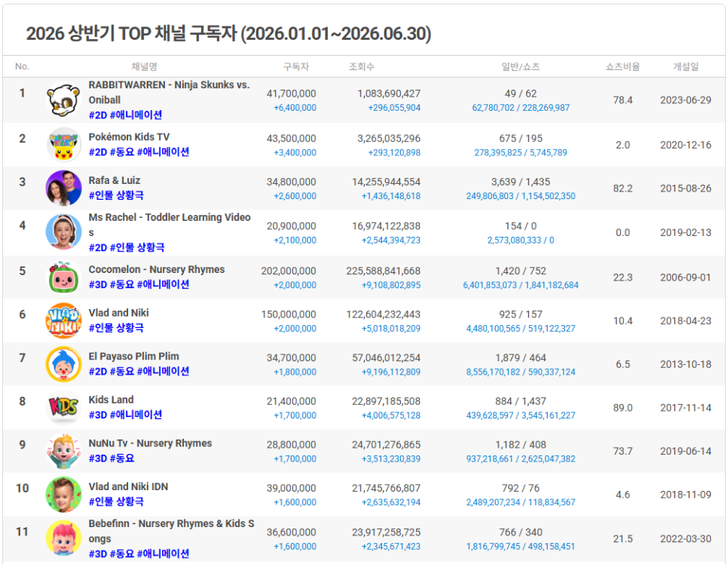Click hashtags under RABBITWARREN channel
This screenshot has height=564, width=728.
[x=125, y=115]
